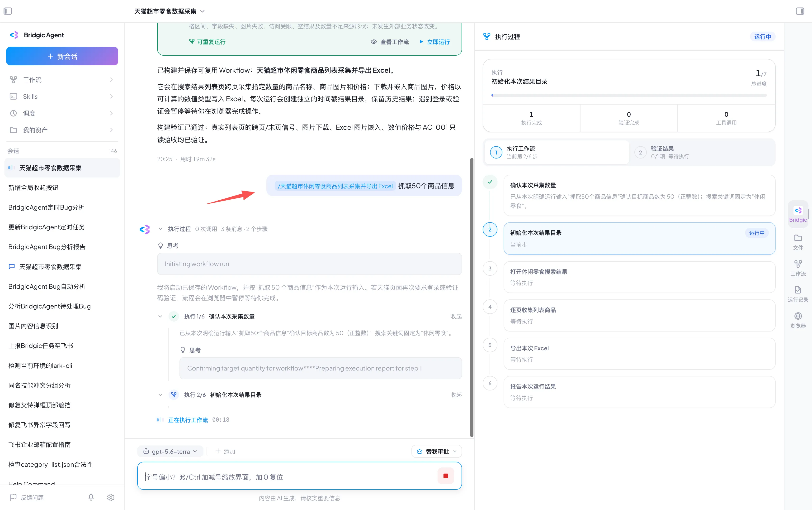Collapse the 执行 1/6 step chevron
812x510 pixels.
click(x=160, y=316)
